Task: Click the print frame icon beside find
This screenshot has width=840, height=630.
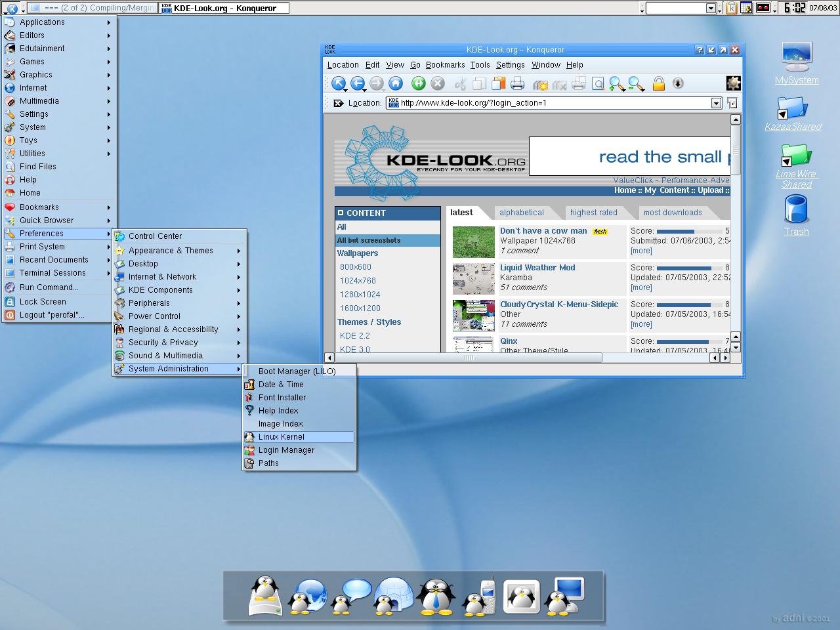Action: [x=579, y=83]
